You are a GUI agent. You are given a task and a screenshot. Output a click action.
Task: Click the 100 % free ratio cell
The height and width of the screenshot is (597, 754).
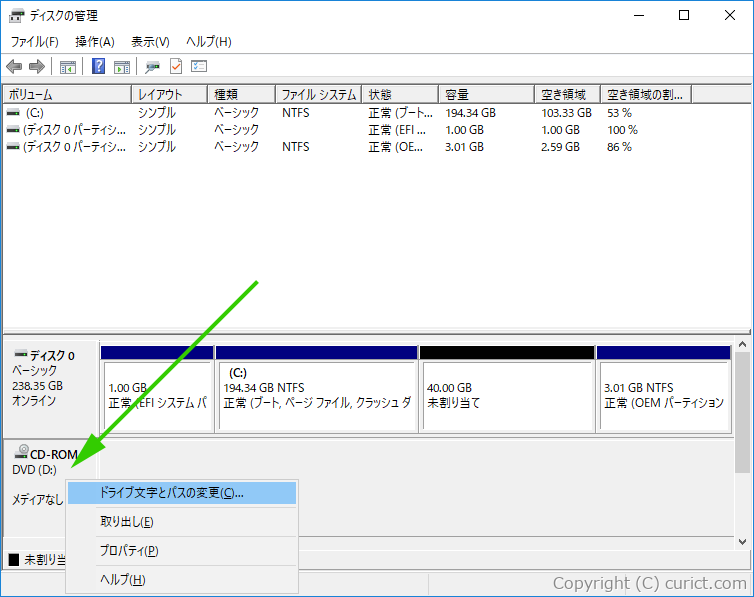[622, 130]
